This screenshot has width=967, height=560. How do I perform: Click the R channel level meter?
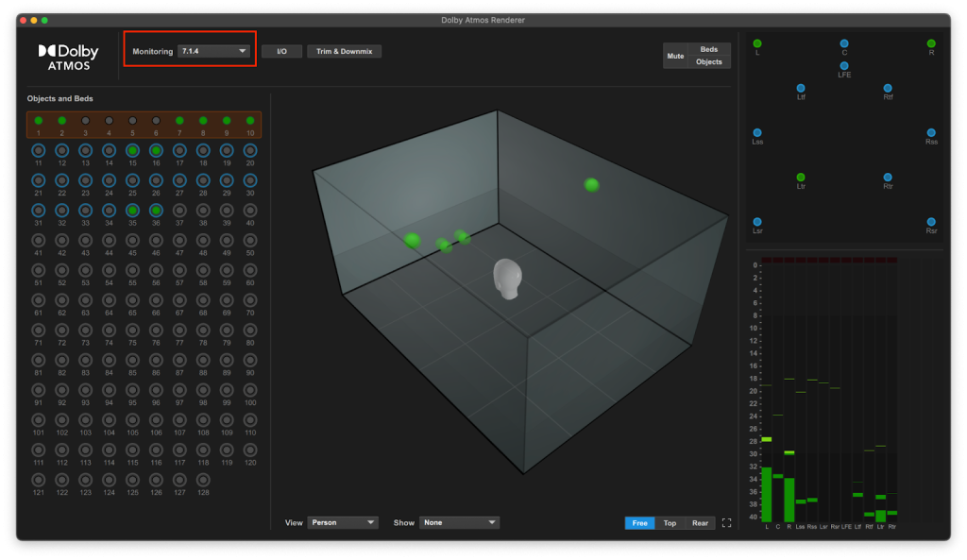789,391
